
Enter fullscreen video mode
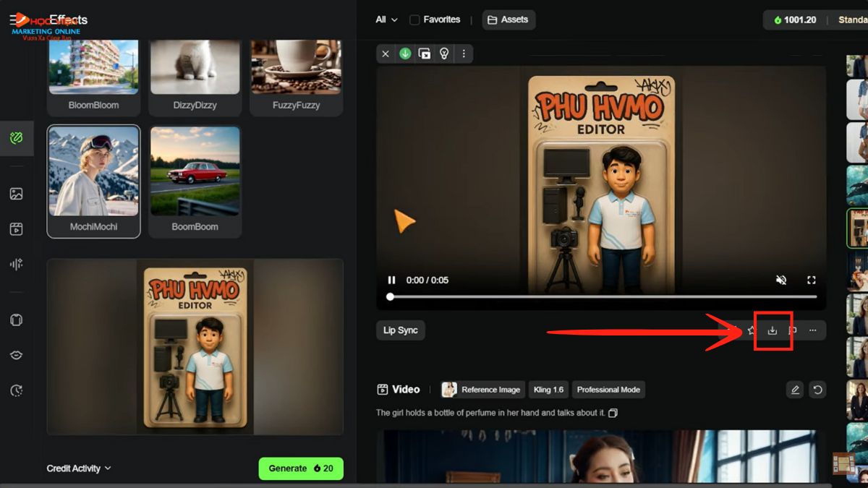[812, 280]
